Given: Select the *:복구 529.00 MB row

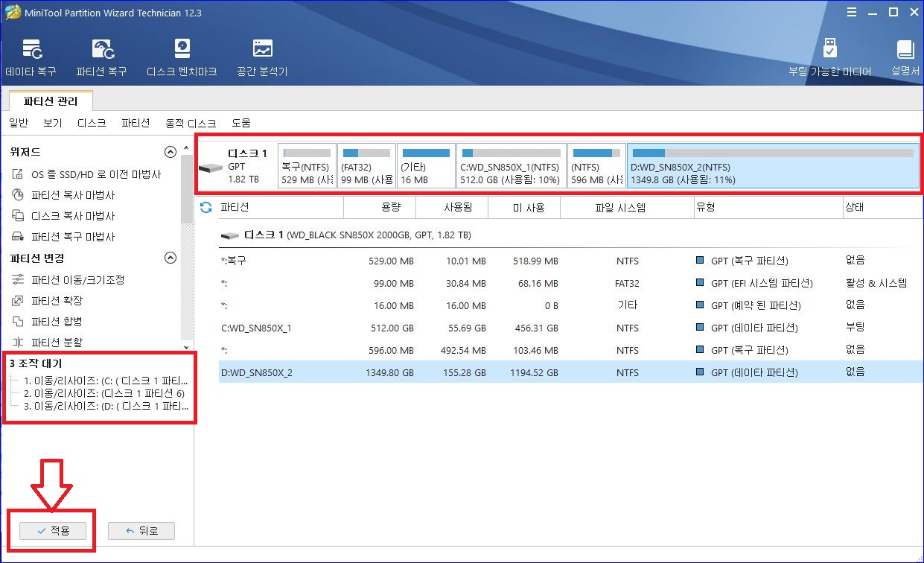Looking at the screenshot, I should pos(570,261).
